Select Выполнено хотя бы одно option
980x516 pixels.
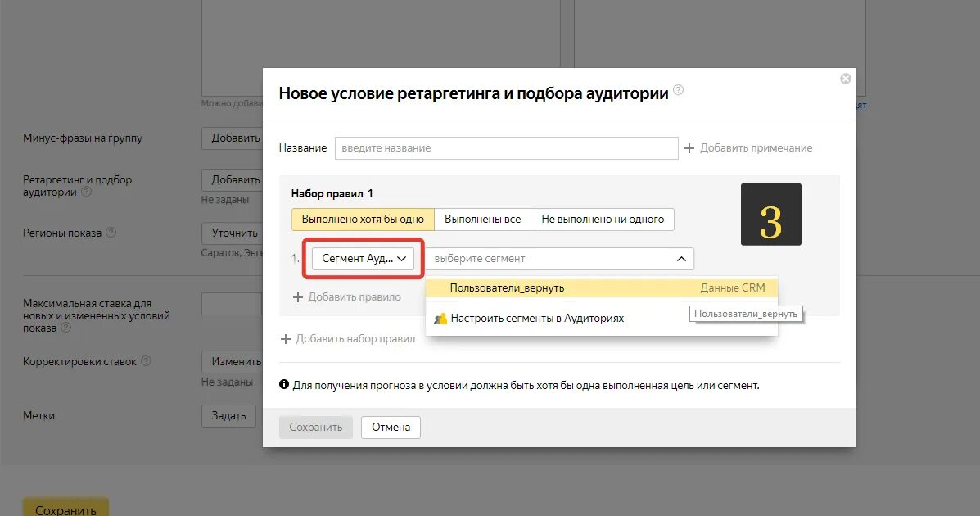click(x=363, y=219)
